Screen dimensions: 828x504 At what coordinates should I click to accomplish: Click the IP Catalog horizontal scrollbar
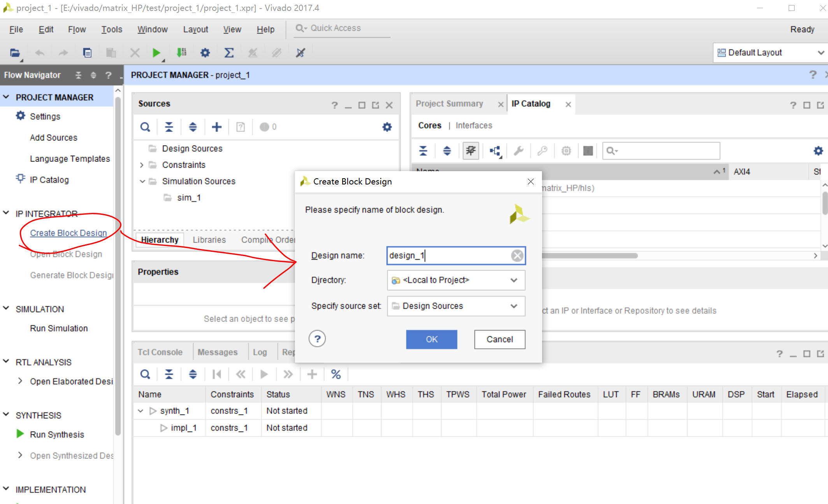[590, 256]
